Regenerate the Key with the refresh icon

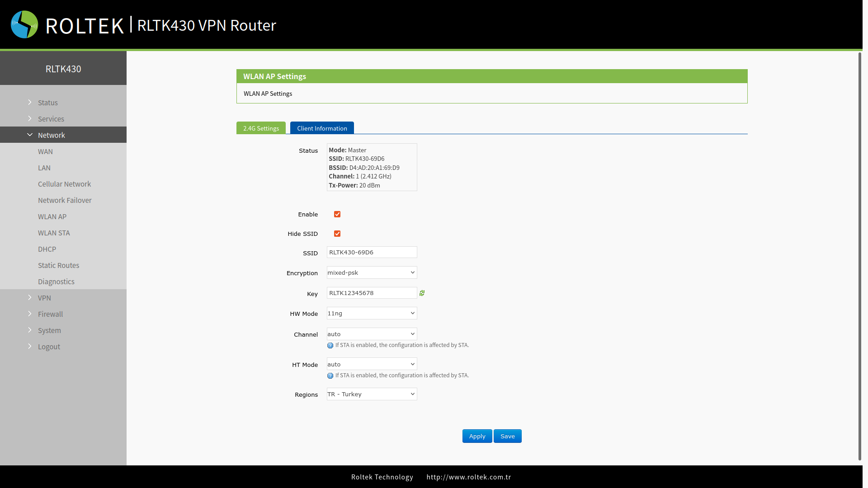click(422, 293)
